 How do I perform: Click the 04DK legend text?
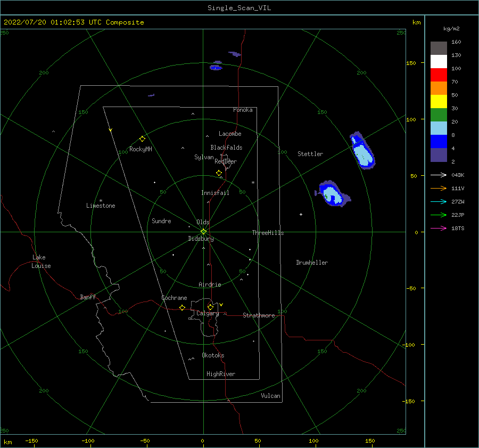[458, 175]
